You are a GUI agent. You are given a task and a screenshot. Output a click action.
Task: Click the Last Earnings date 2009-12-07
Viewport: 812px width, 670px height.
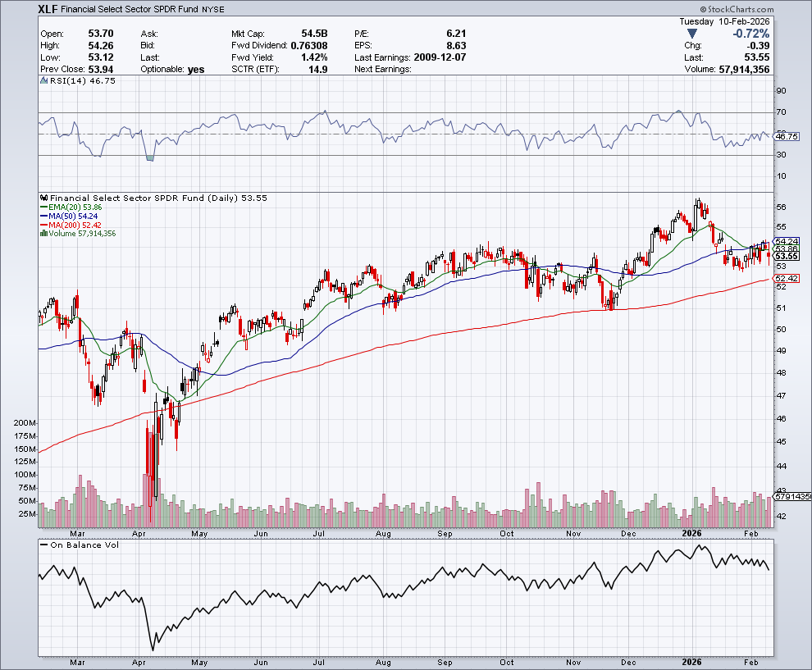click(440, 57)
